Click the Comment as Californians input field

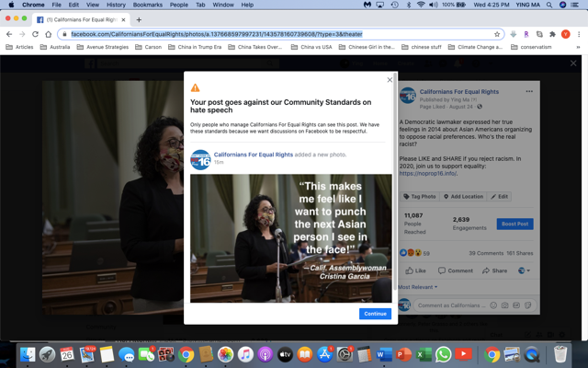(452, 305)
